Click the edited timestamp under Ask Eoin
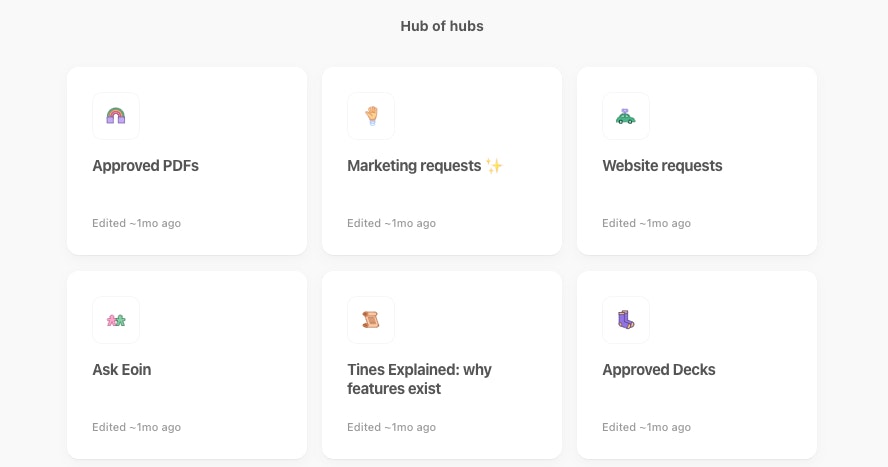The height and width of the screenshot is (467, 888). click(136, 427)
